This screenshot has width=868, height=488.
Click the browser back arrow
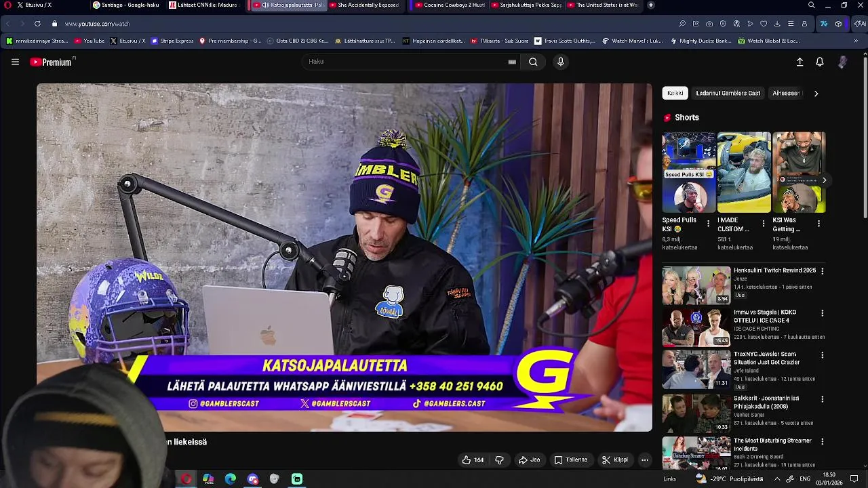tap(8, 24)
